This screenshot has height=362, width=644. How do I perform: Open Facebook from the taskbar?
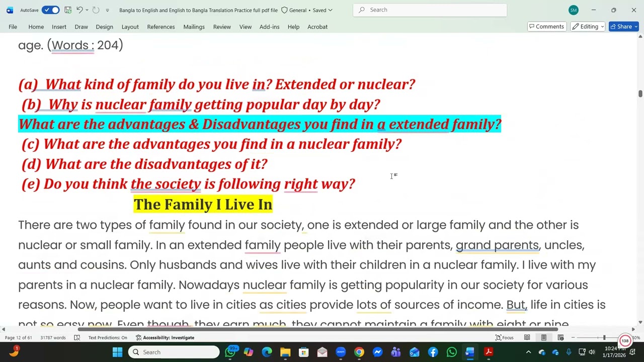[x=433, y=352]
